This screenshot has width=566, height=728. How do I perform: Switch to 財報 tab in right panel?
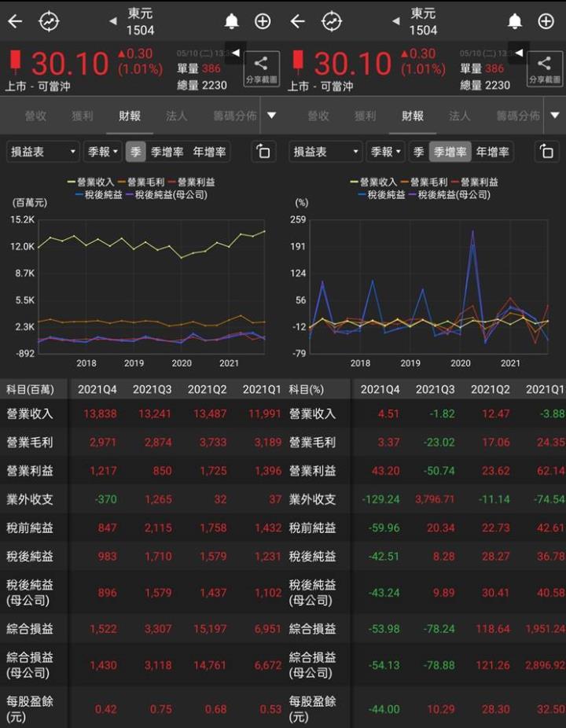[412, 116]
